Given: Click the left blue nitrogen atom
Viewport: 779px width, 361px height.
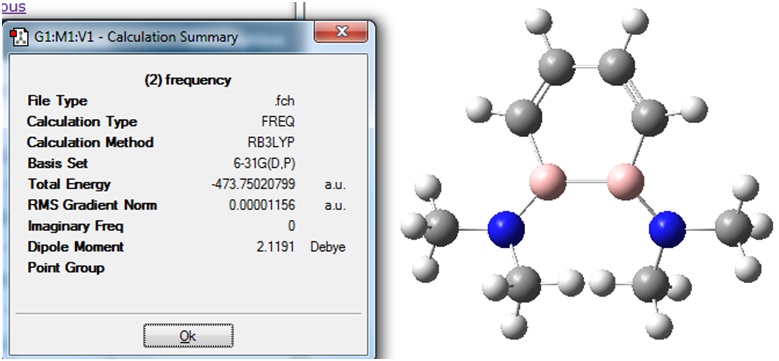Looking at the screenshot, I should point(506,229).
